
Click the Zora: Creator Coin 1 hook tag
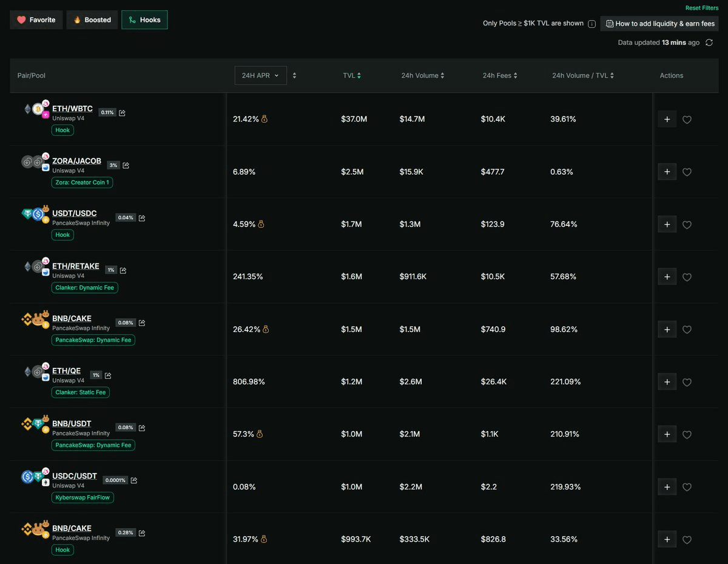tap(82, 182)
